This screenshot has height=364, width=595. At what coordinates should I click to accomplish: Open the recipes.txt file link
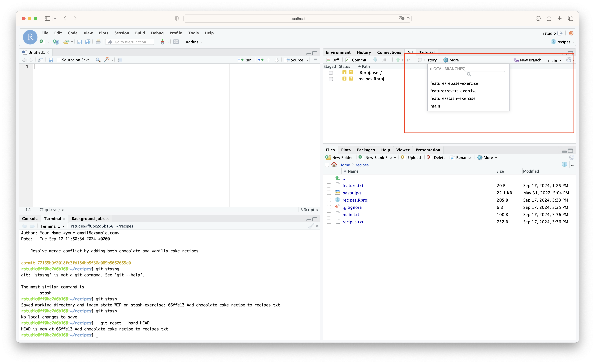353,222
